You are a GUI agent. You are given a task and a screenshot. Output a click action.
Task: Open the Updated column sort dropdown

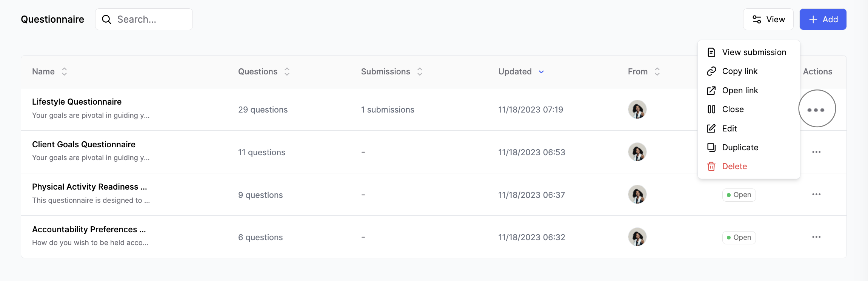pyautogui.click(x=542, y=71)
